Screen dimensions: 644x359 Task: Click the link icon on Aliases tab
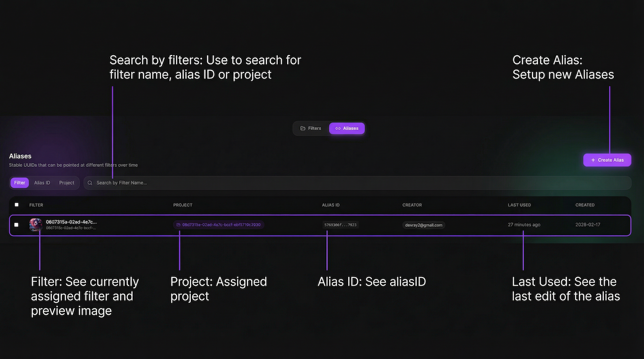(338, 129)
